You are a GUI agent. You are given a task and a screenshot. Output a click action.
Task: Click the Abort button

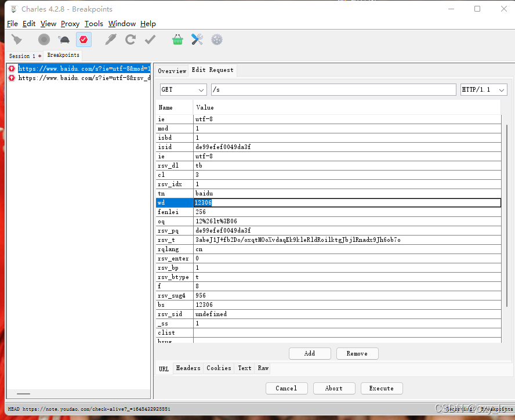click(x=334, y=389)
